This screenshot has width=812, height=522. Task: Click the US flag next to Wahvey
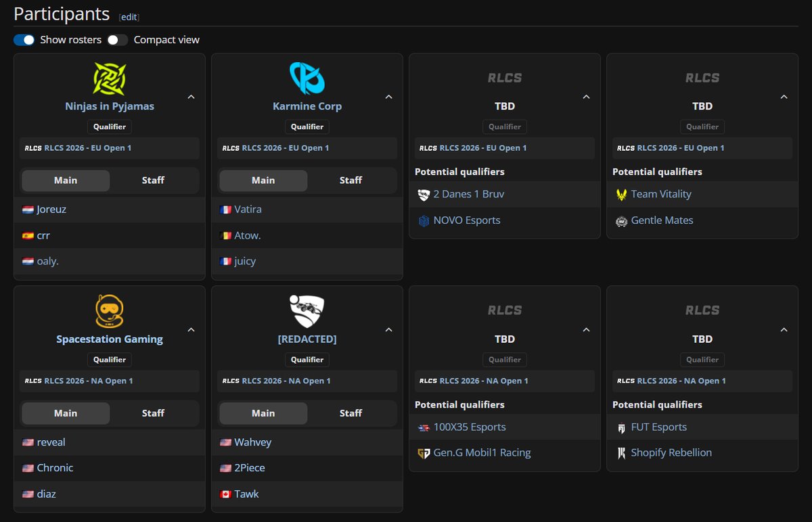(x=225, y=442)
